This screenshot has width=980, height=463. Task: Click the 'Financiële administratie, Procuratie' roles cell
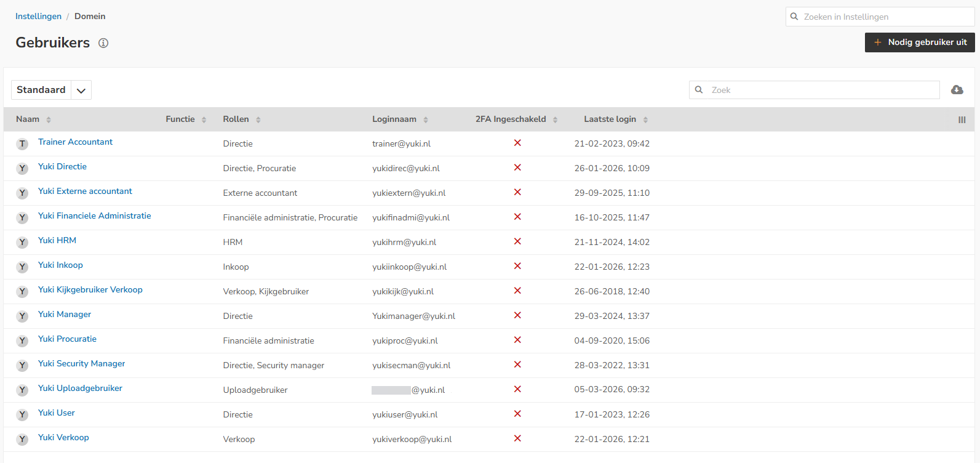(290, 217)
